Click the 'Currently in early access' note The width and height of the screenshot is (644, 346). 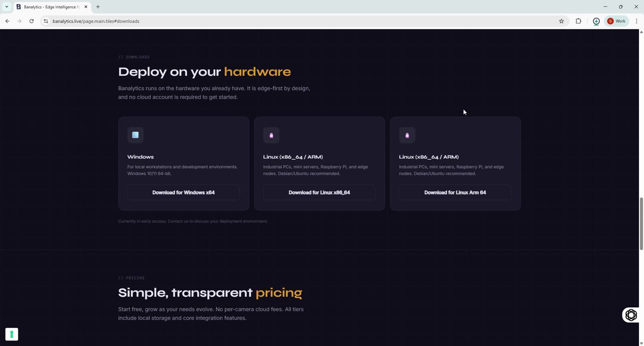193,221
